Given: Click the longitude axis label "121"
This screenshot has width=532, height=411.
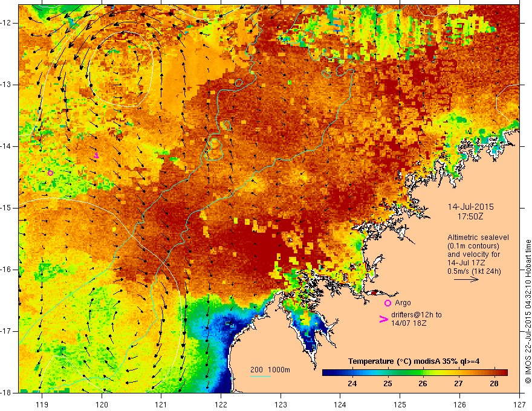Looking at the screenshot, I should click(x=161, y=404).
